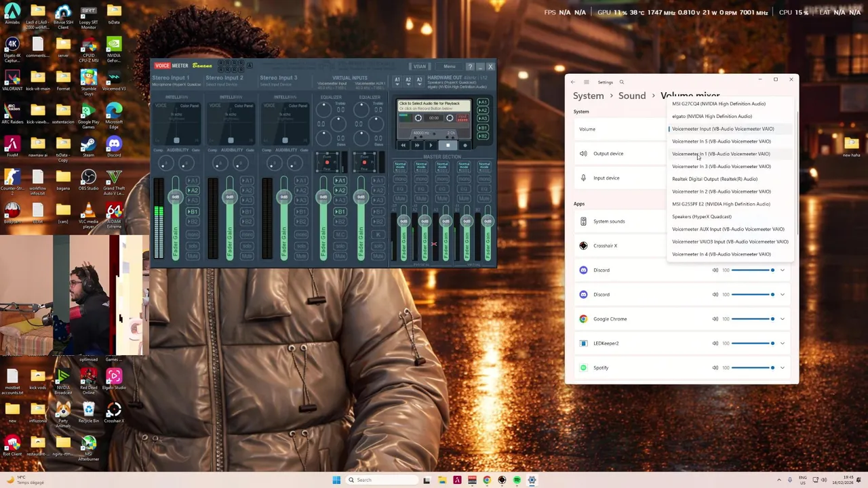Toggle A2 bus on Stereo Input 1
868x488 pixels.
193,191
